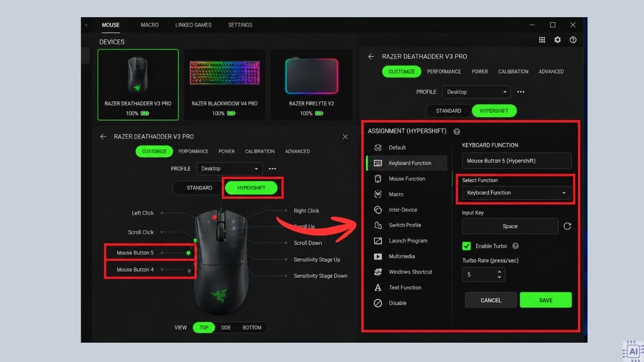The image size is (644, 362).
Task: Open Assignment (Hypershift) help icon
Action: pos(457,131)
